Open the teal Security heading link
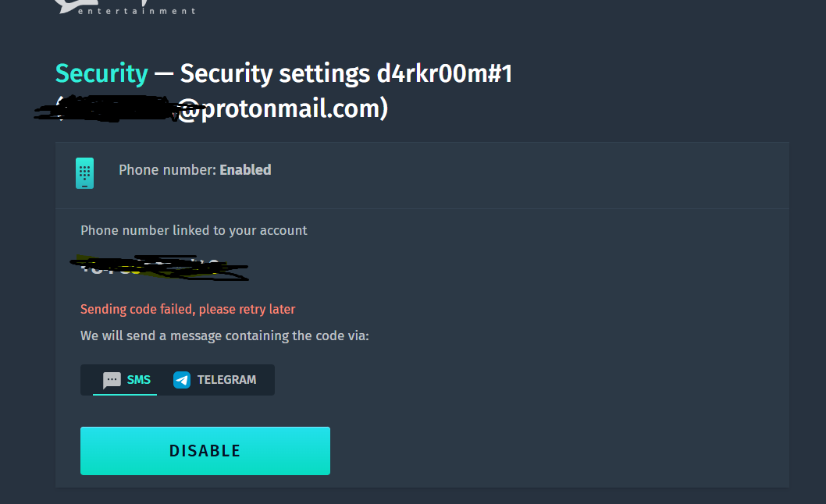826x504 pixels. 101,74
